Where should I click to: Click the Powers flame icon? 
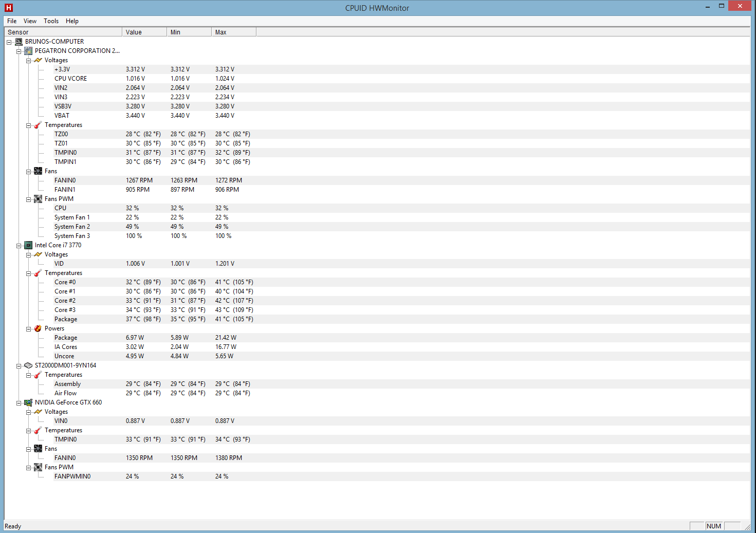pos(38,328)
